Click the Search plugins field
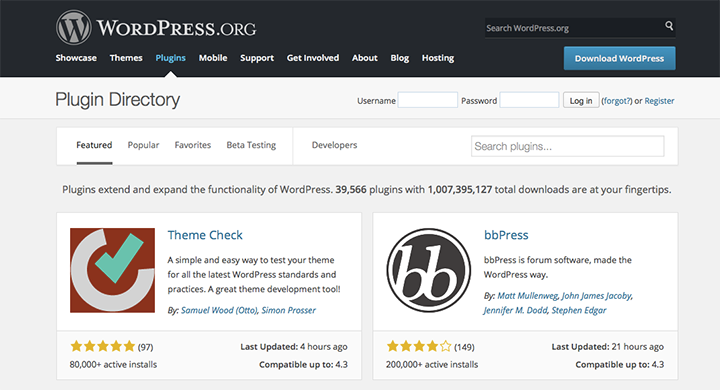 tap(568, 146)
